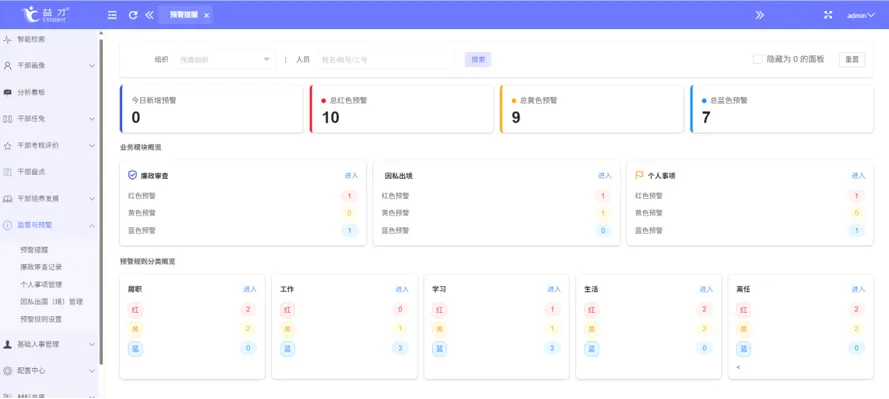Click the 人员 name input field
The image size is (889, 399).
[386, 60]
